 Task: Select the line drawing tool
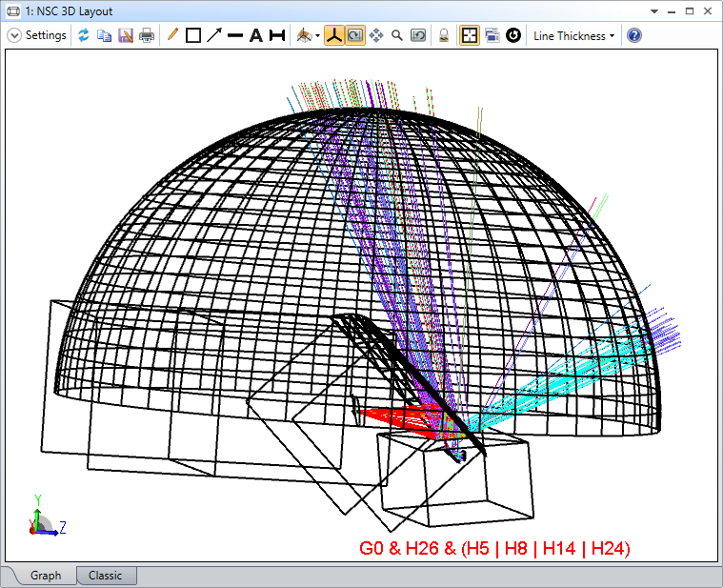[235, 35]
